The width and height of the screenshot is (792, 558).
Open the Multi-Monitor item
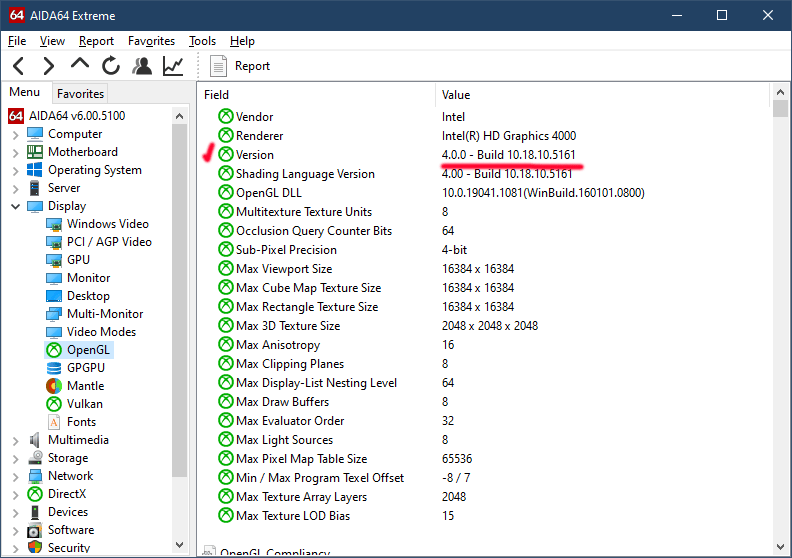click(x=95, y=314)
